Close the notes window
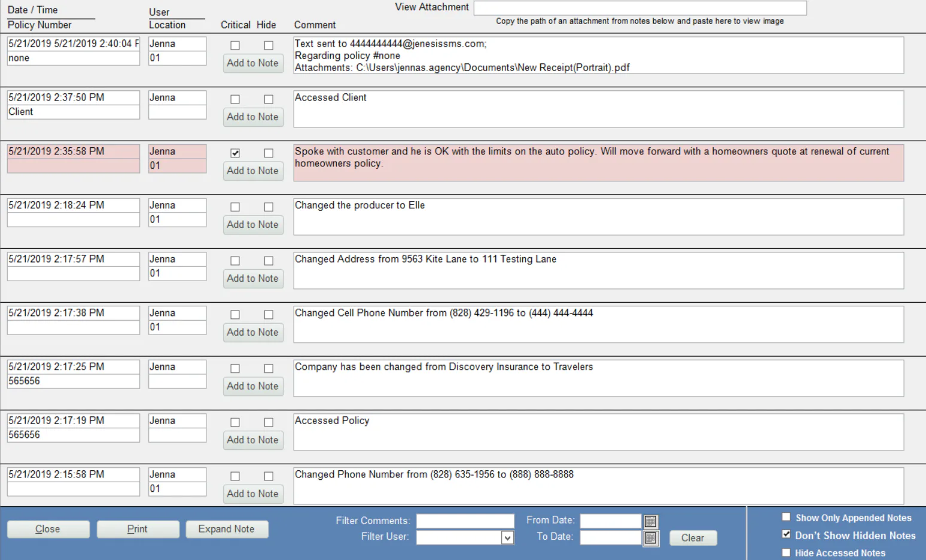The image size is (926, 560). (x=48, y=529)
